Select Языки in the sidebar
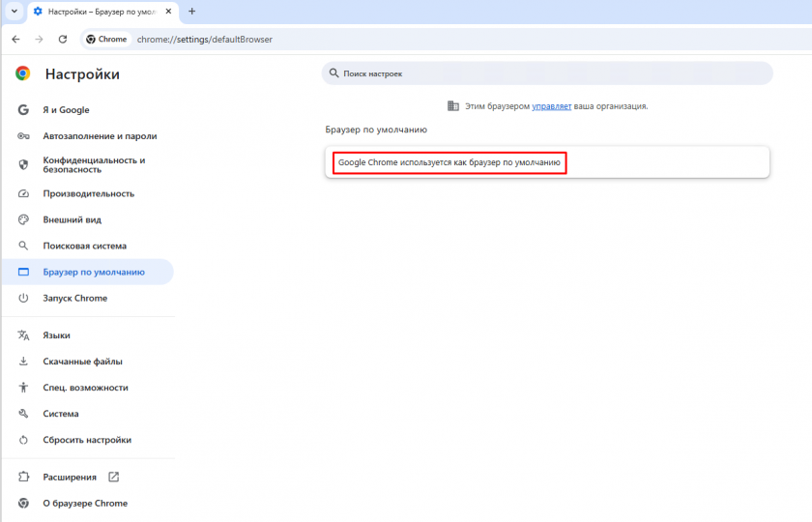This screenshot has width=812, height=522. click(56, 335)
